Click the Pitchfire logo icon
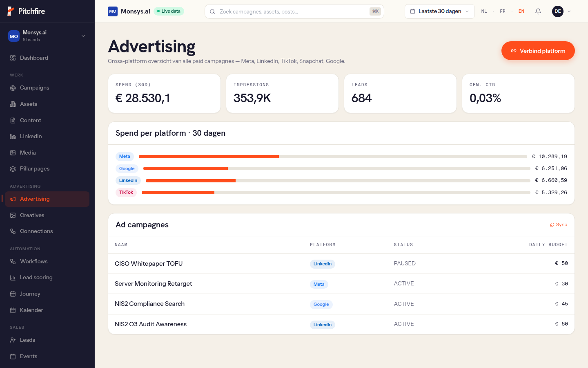This screenshot has height=368, width=588. (x=11, y=11)
